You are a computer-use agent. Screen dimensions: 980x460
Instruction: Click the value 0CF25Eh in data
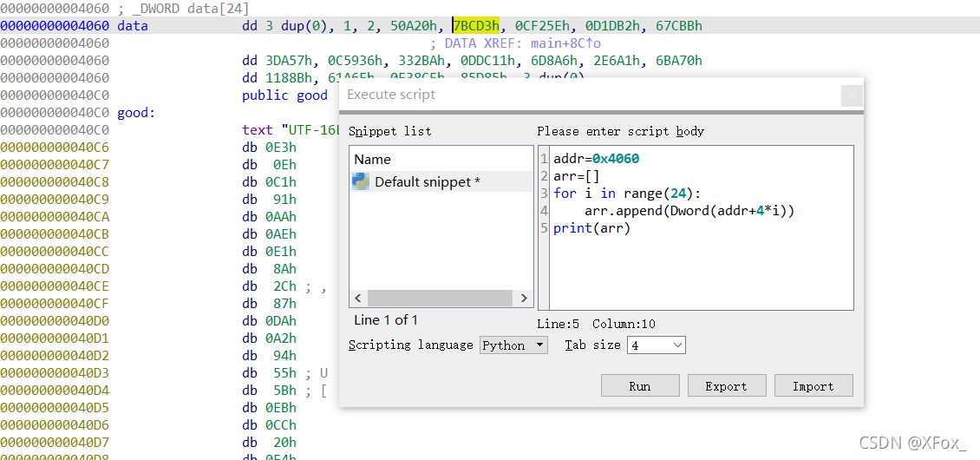pos(542,26)
